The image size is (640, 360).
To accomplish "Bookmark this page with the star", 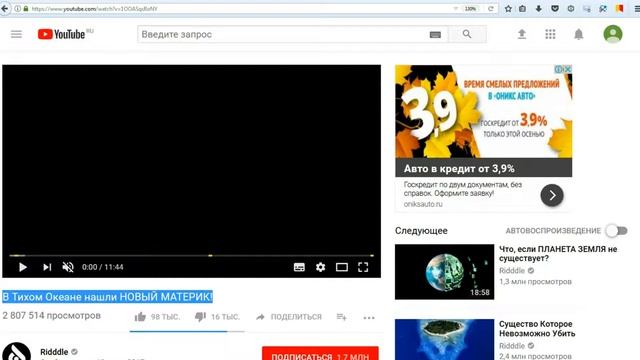I will tap(508, 9).
